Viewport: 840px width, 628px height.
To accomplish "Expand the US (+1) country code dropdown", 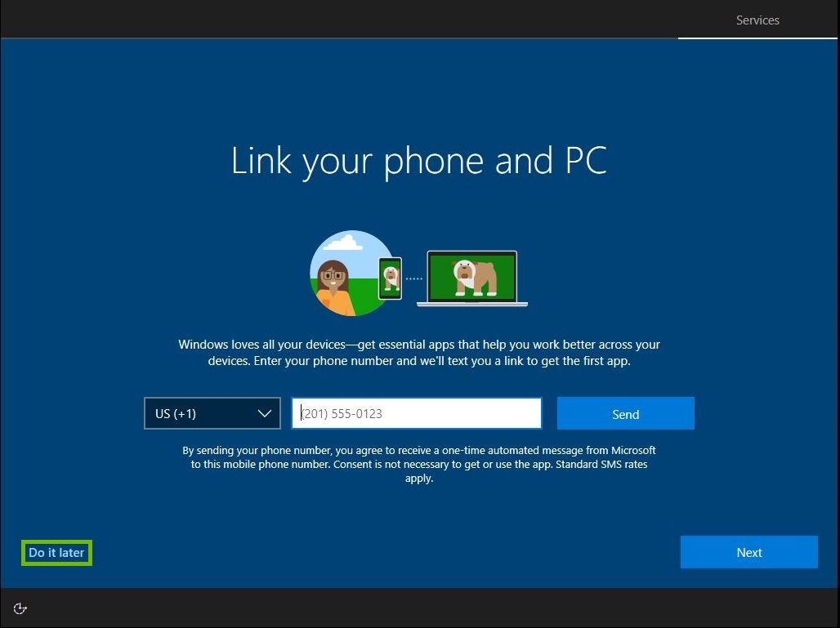I will tap(212, 413).
